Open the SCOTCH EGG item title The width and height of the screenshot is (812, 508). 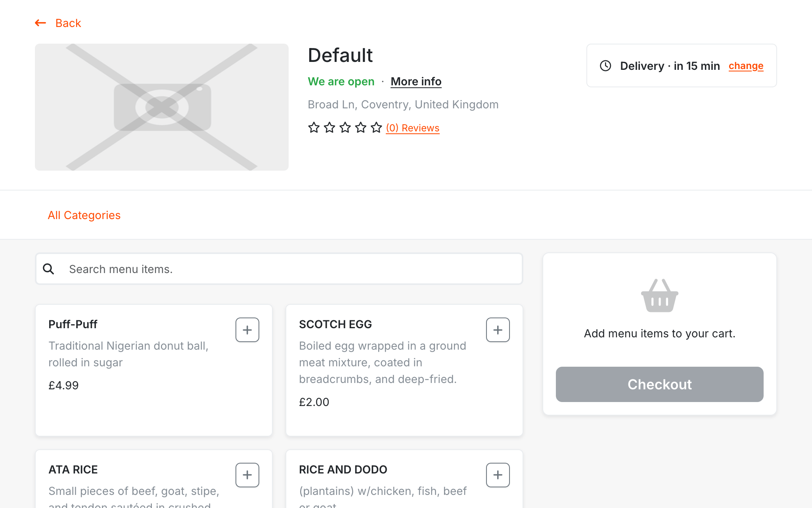[335, 324]
